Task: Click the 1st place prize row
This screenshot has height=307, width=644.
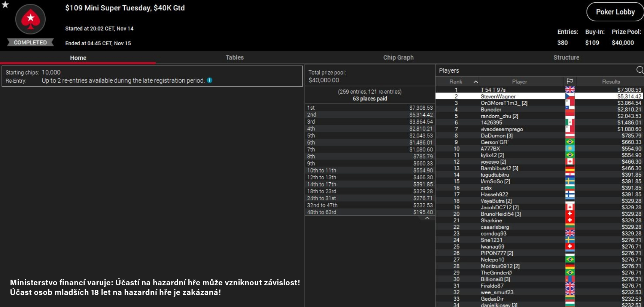Action: coord(370,108)
